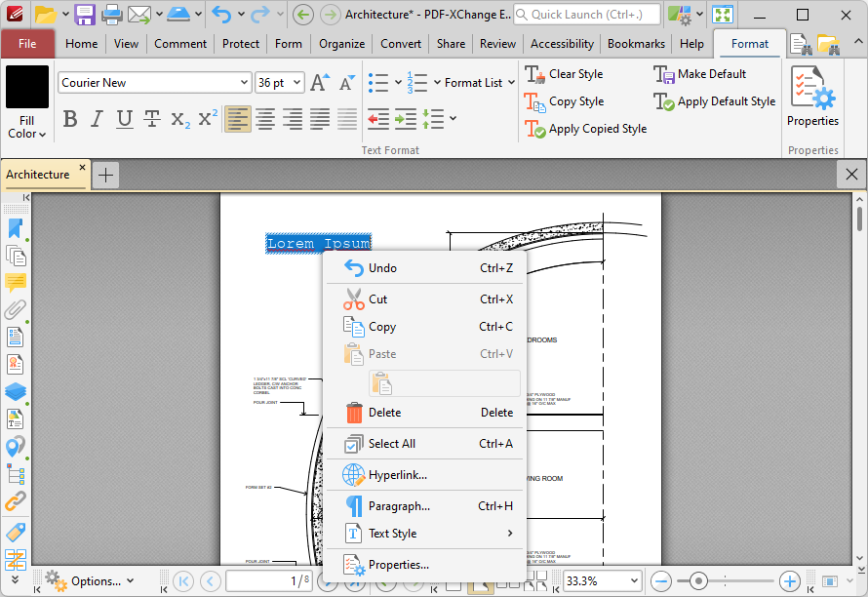Click the zoom in plus button

789,581
